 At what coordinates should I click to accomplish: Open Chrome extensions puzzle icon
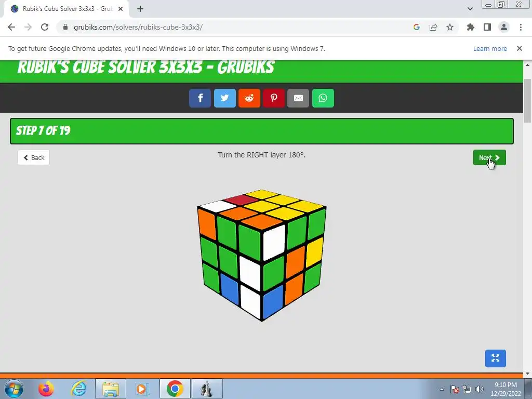tap(471, 27)
